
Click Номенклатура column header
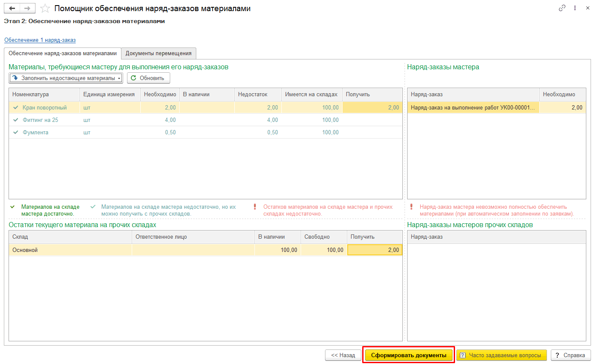[x=44, y=95]
